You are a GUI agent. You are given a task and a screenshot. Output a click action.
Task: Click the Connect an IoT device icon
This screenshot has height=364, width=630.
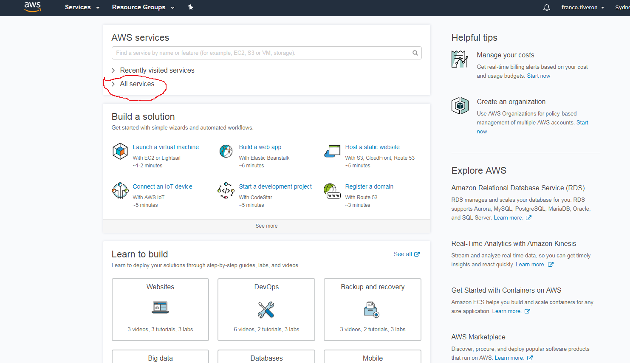[120, 191]
